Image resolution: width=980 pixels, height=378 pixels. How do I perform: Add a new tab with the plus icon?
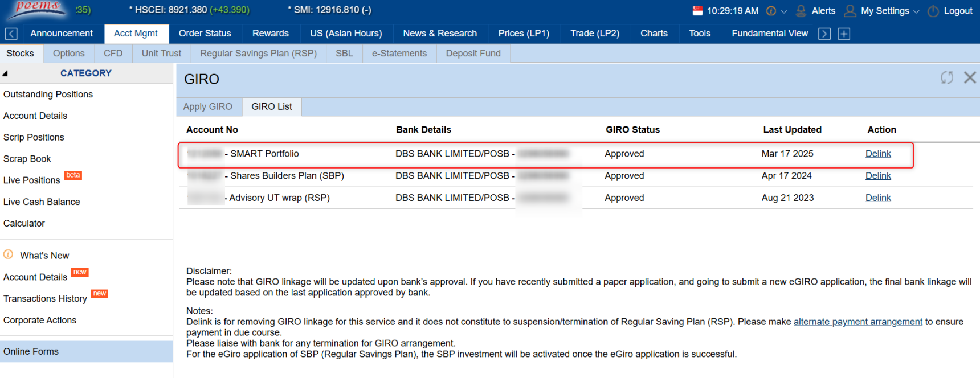[844, 34]
